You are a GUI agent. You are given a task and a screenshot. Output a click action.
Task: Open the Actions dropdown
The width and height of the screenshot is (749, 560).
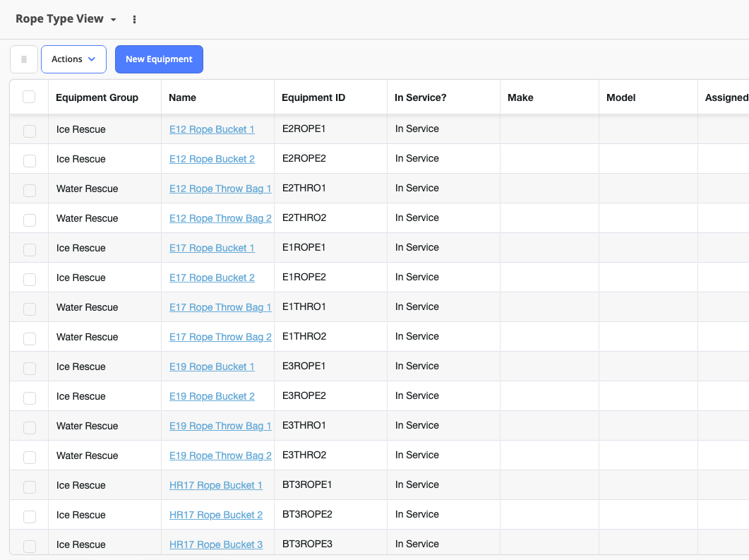coord(73,59)
